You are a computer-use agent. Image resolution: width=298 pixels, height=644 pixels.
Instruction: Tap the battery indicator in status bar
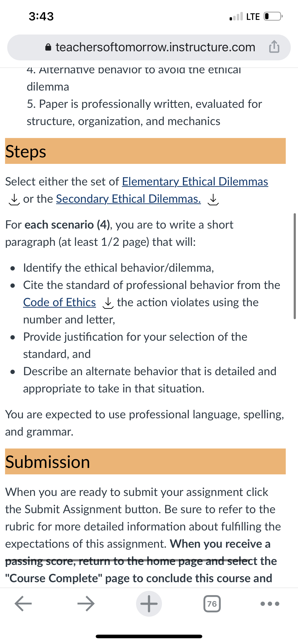[x=273, y=16]
